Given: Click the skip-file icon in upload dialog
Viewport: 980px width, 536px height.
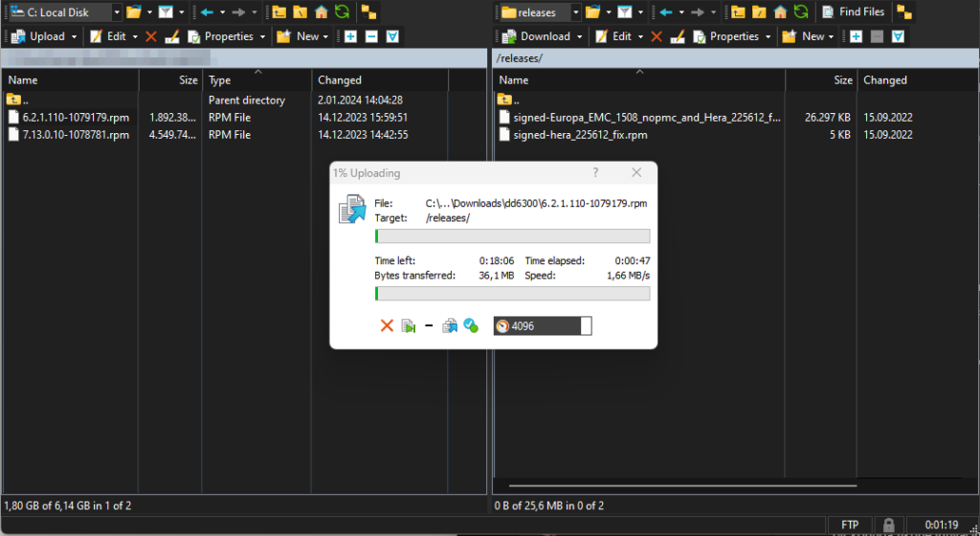Looking at the screenshot, I should click(x=409, y=326).
